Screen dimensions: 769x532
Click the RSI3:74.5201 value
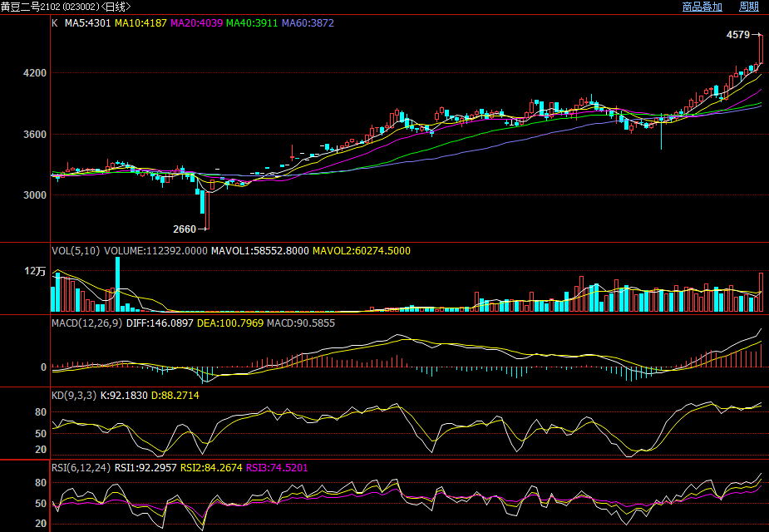tap(277, 468)
